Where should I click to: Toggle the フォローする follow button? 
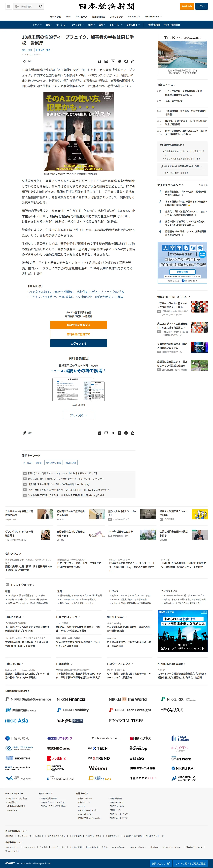(x=43, y=50)
